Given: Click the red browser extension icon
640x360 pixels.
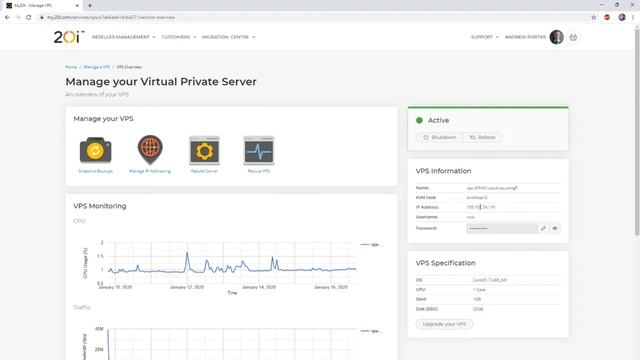Looking at the screenshot, I should (607, 17).
